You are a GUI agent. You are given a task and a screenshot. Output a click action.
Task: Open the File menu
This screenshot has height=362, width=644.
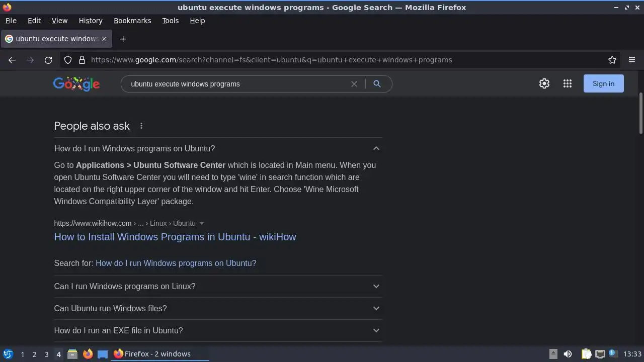pos(11,21)
